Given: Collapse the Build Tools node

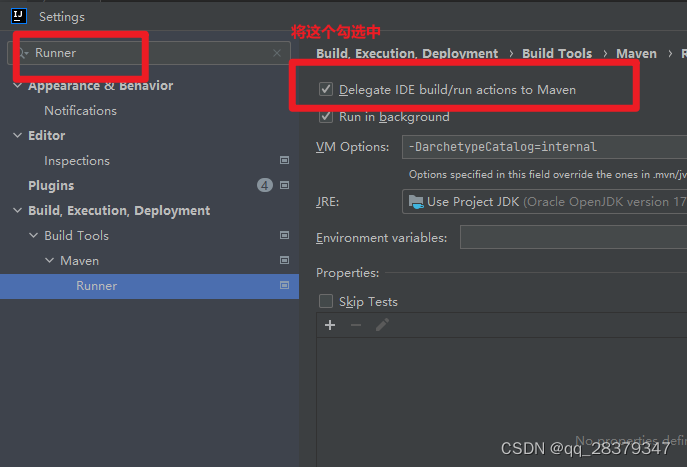Looking at the screenshot, I should [33, 235].
